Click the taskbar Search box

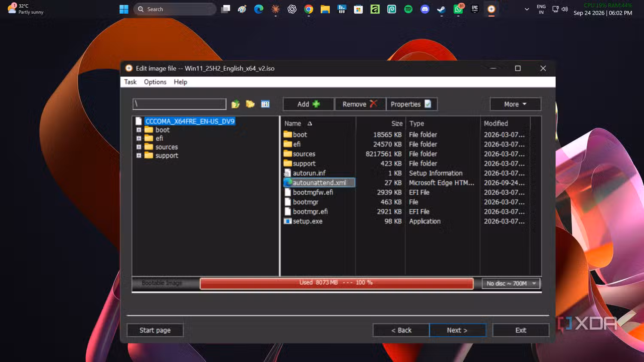[x=175, y=9]
